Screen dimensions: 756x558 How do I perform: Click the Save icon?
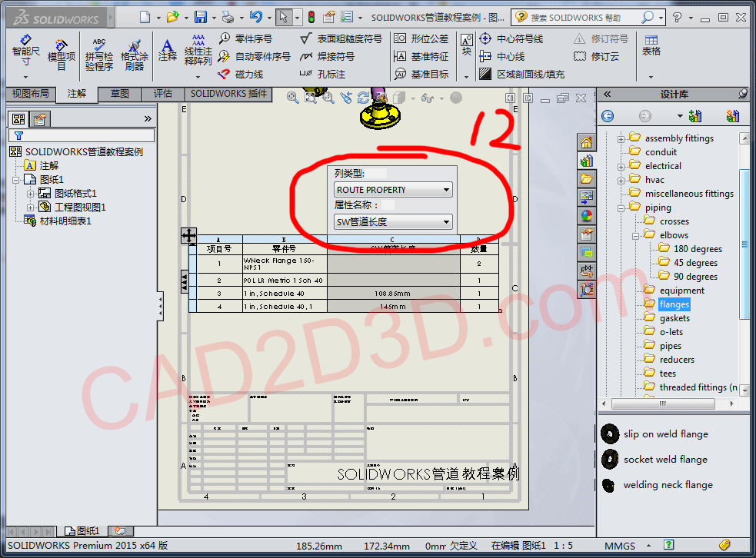click(x=201, y=18)
